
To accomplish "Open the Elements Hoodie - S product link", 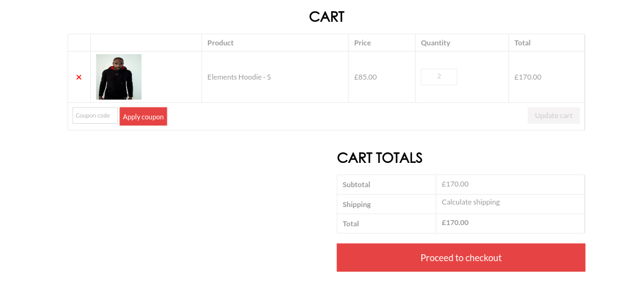I will [239, 77].
